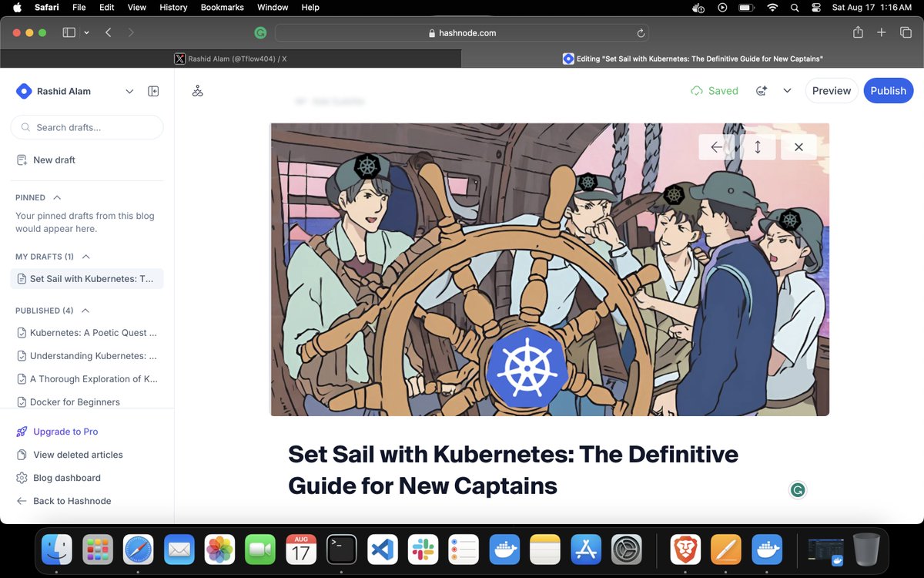Click the New draft icon
Viewport: 924px width, 578px height.
point(22,160)
